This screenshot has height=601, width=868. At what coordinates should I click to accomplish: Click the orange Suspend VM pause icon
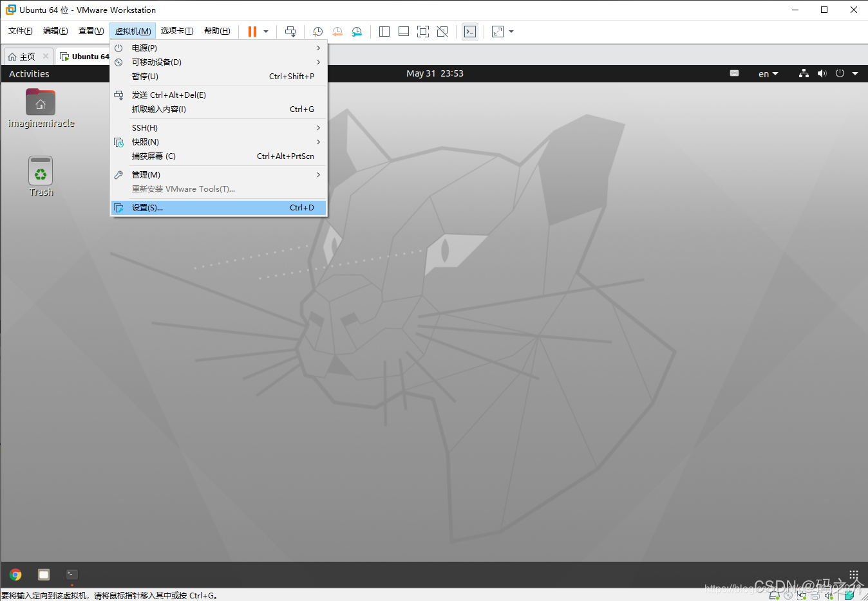click(x=252, y=32)
